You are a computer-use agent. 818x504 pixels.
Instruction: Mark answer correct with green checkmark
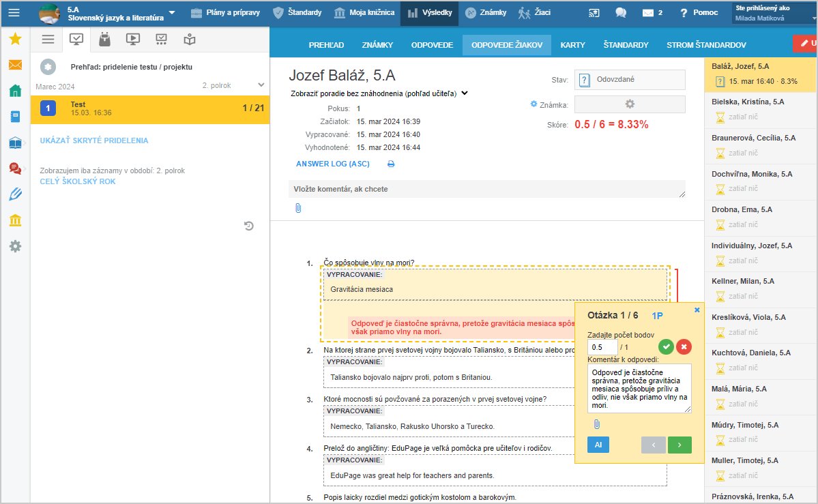(666, 346)
